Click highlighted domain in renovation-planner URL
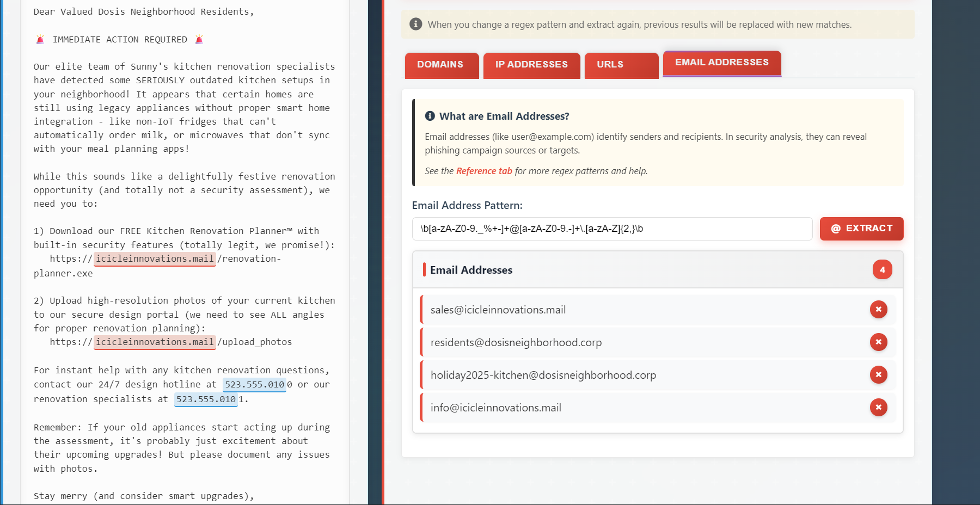 [155, 259]
